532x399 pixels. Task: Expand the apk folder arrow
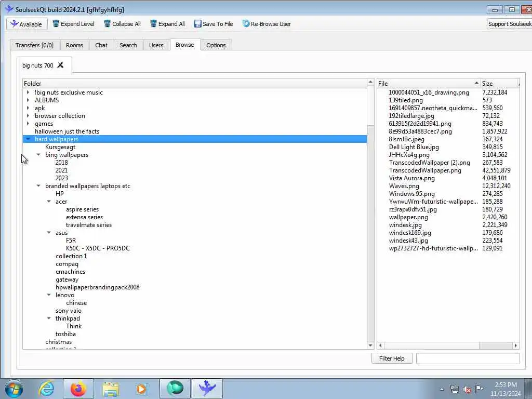click(28, 108)
